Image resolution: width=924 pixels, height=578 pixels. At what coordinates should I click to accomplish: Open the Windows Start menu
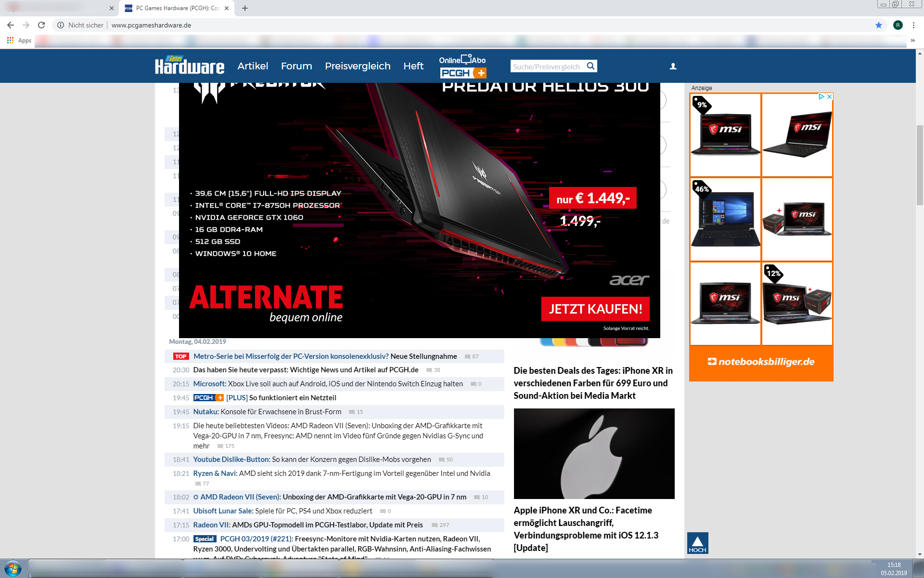[x=13, y=569]
